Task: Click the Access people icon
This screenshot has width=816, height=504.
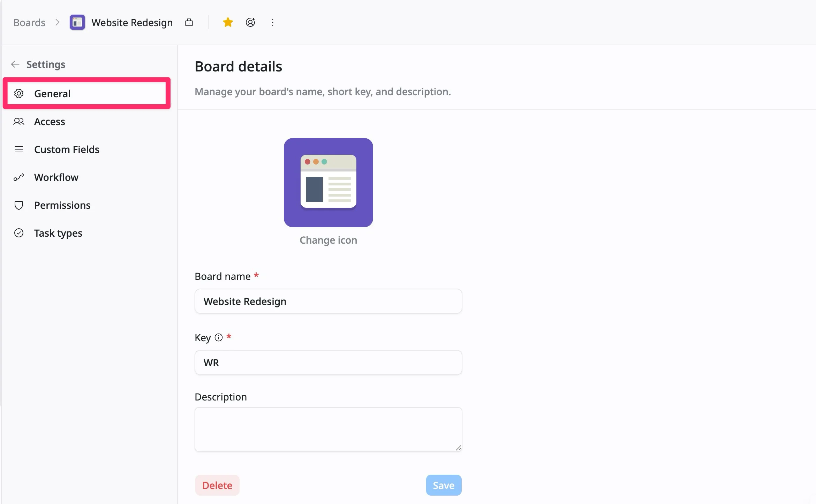Action: (19, 121)
